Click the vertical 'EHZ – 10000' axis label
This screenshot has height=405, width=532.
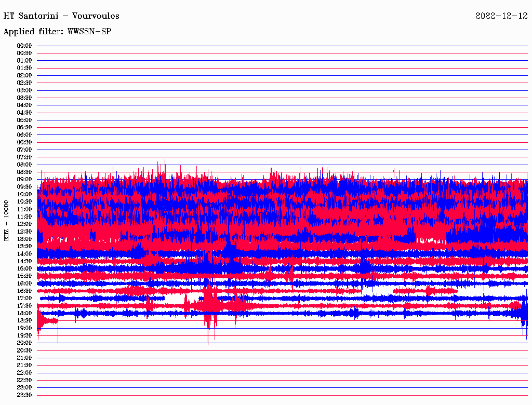(x=7, y=220)
